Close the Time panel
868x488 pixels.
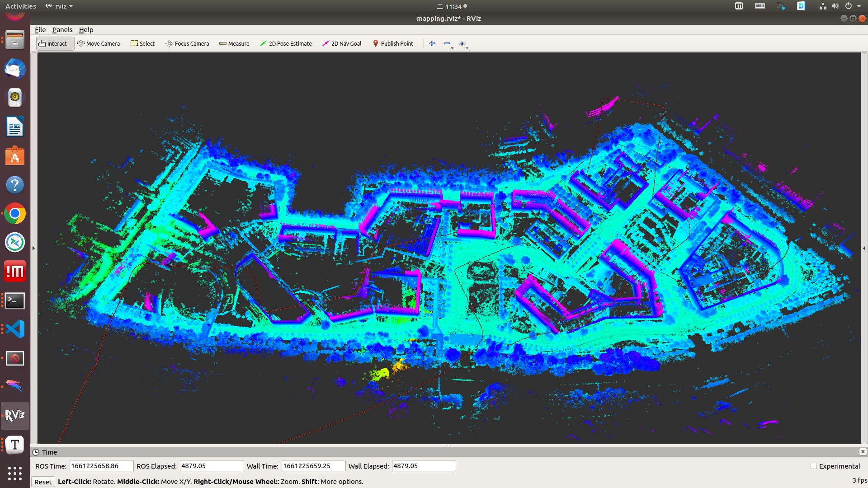863,451
